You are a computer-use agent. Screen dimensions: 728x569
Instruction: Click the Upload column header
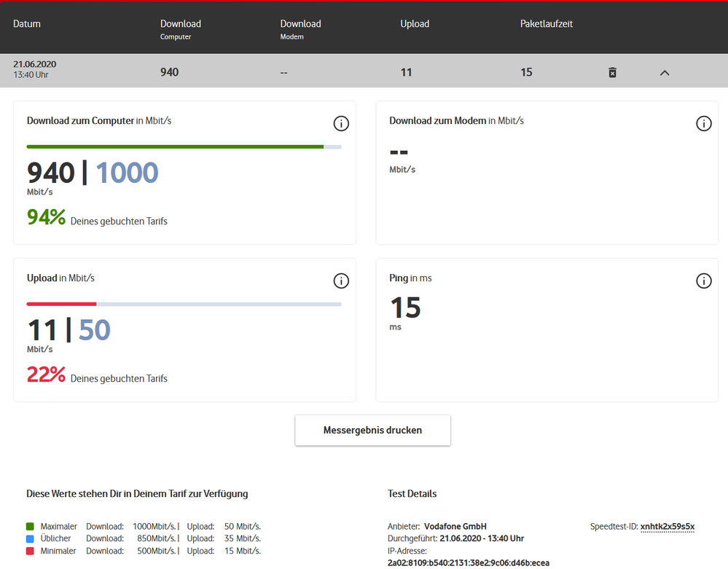click(415, 24)
